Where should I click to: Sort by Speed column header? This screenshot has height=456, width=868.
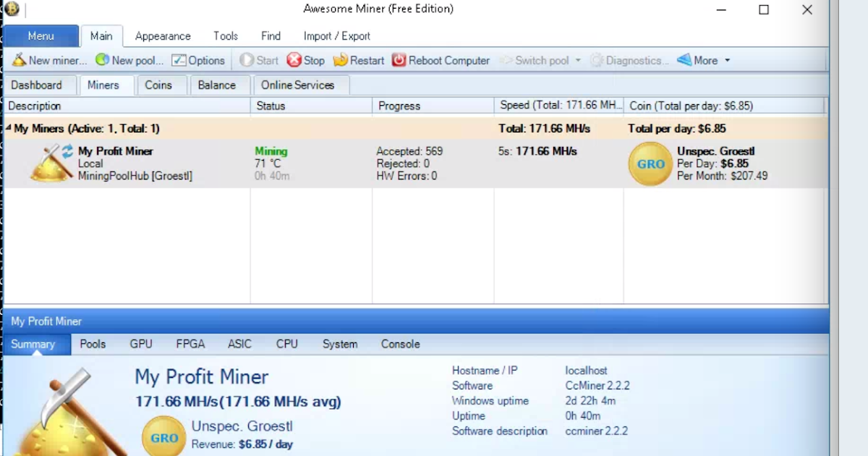coord(559,106)
